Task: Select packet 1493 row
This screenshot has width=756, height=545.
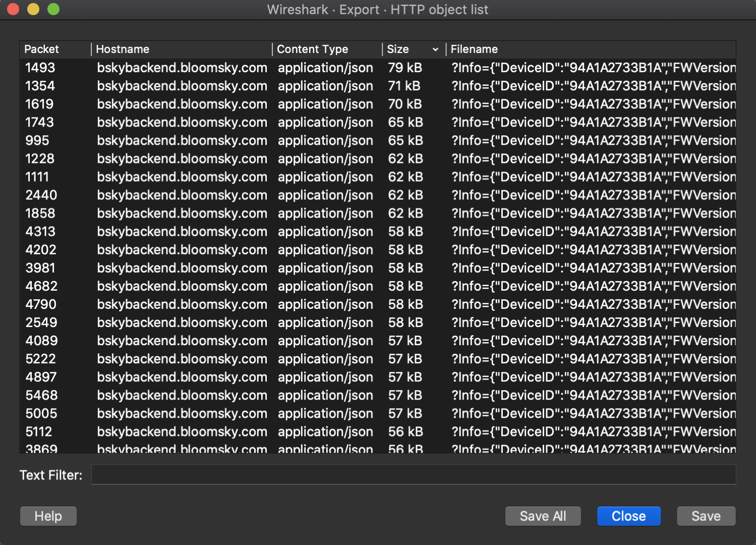Action: point(378,68)
